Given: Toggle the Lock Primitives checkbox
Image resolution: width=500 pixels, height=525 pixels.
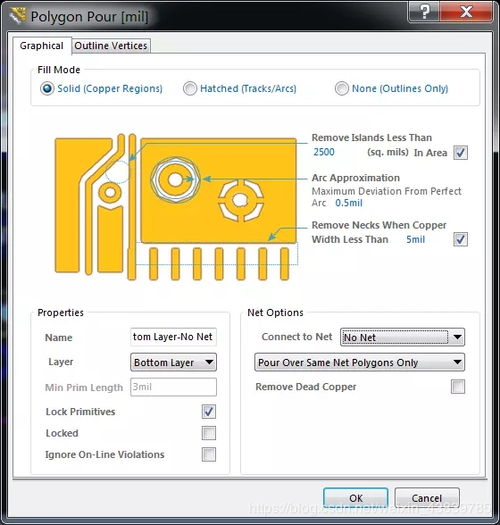Looking at the screenshot, I should (x=209, y=411).
